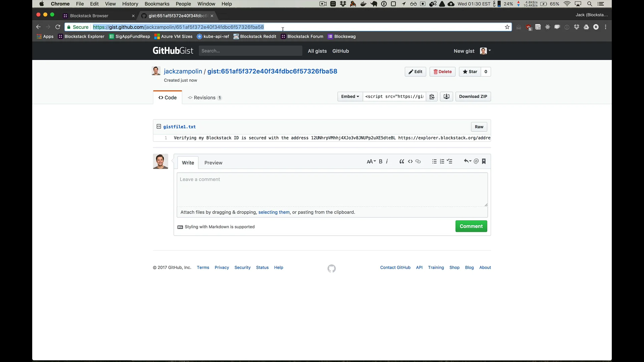
Task: Click the Dropbox extension icon in the toolbar
Action: click(577, 27)
